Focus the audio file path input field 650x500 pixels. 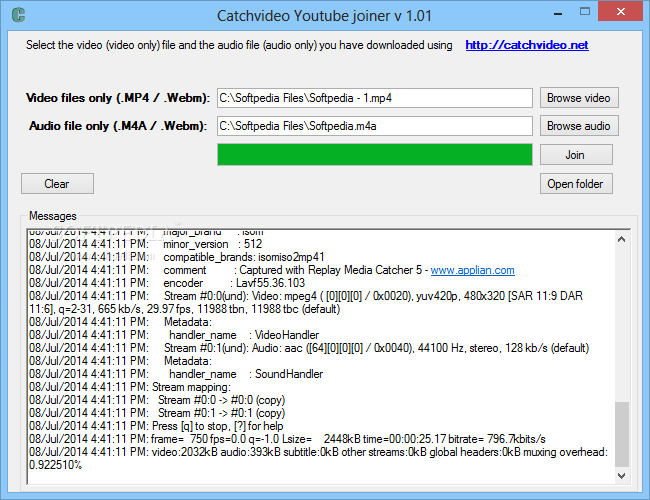click(x=375, y=126)
